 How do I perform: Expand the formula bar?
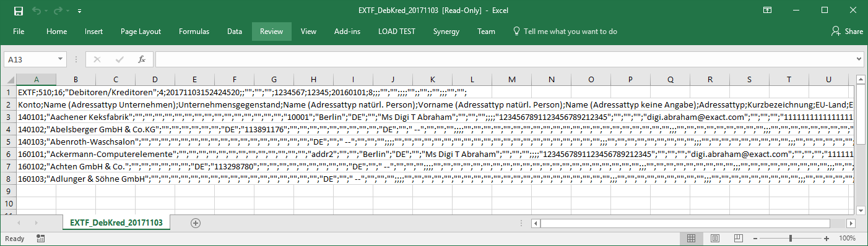click(x=859, y=59)
